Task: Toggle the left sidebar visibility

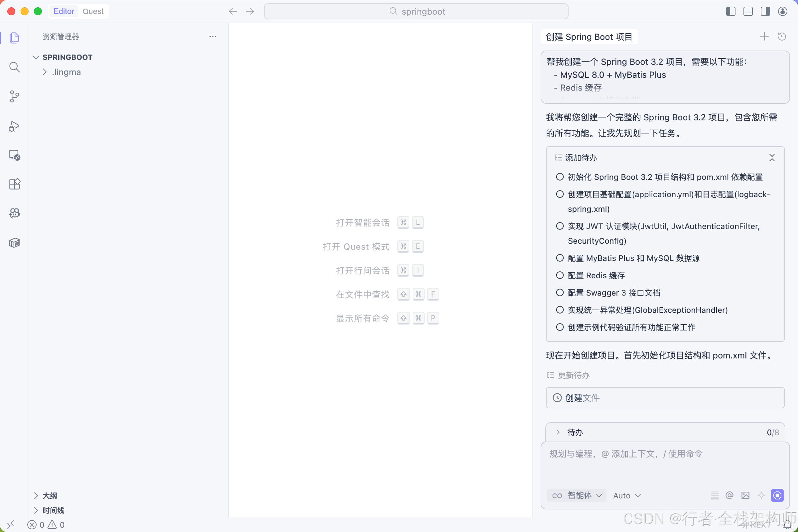Action: point(731,11)
